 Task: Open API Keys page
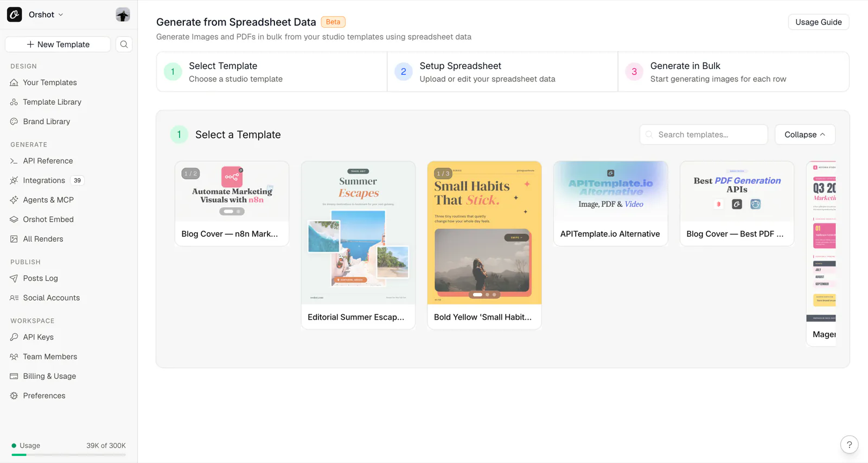point(38,337)
